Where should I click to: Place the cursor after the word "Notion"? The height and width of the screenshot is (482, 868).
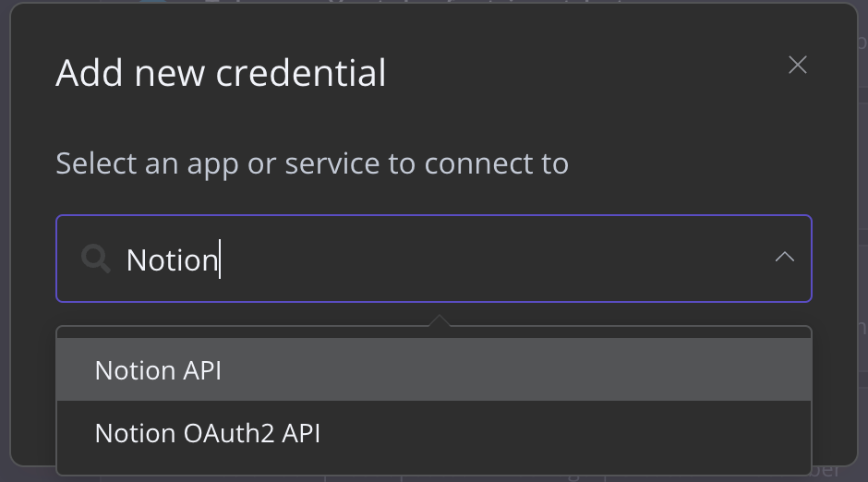[x=218, y=259]
